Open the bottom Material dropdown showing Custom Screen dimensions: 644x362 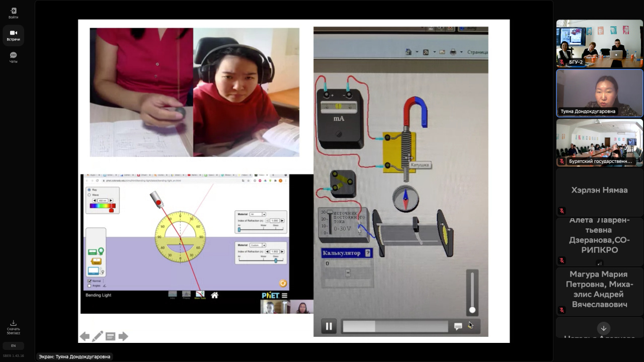pos(258,245)
